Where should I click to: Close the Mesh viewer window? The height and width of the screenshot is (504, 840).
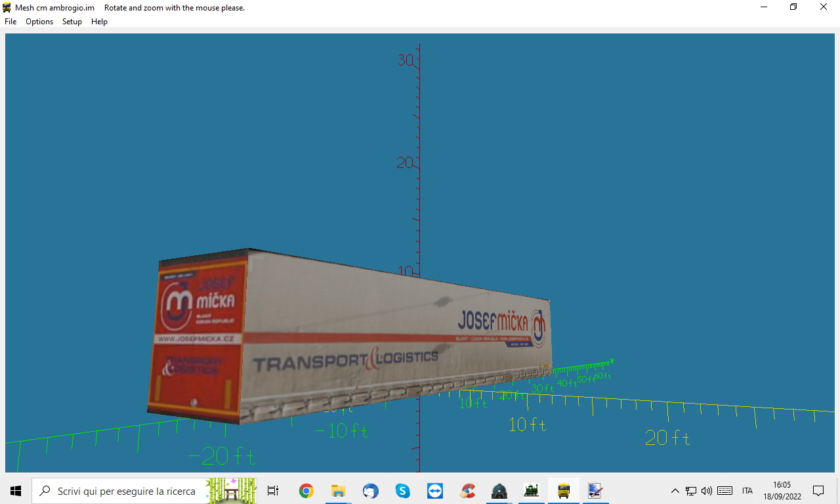pyautogui.click(x=824, y=7)
